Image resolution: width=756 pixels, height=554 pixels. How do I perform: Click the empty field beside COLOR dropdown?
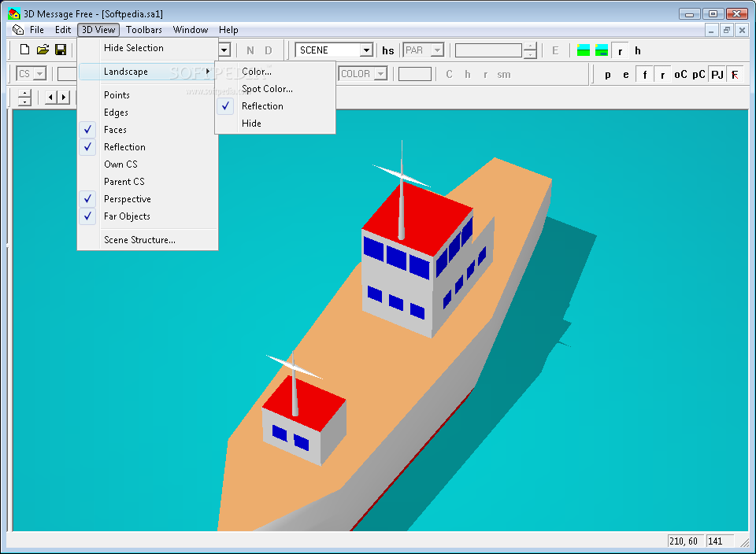point(415,74)
